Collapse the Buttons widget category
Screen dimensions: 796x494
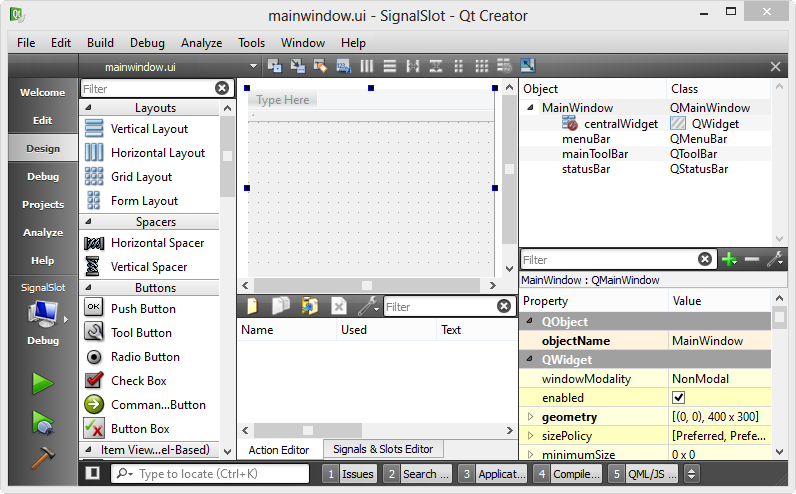pyautogui.click(x=88, y=287)
